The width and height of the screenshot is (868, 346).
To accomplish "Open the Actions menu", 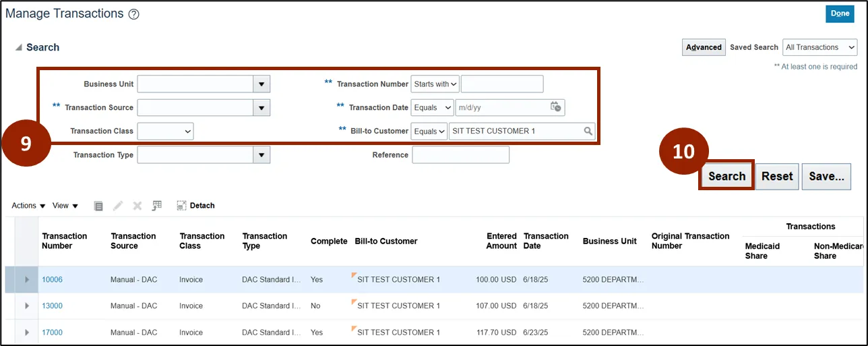I will tap(28, 206).
